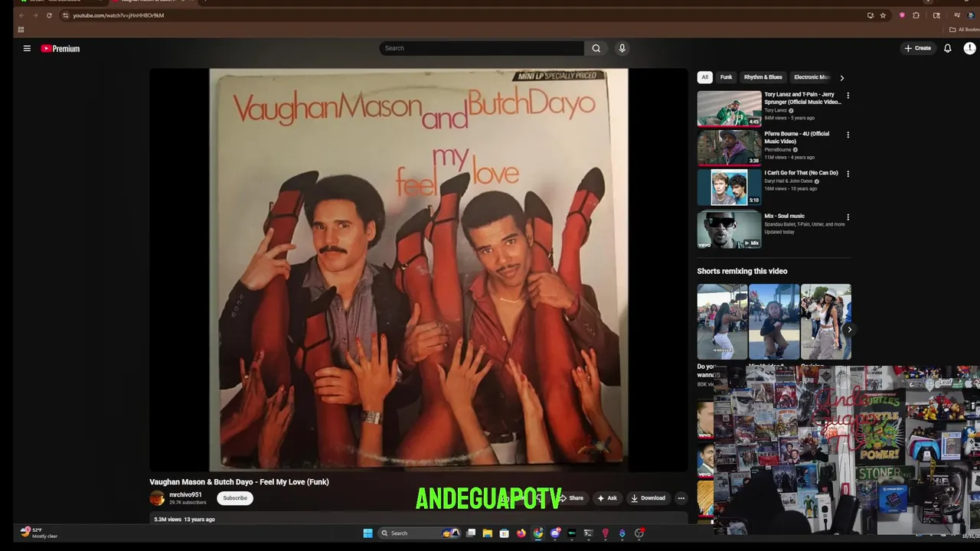Open more options for Mix - Soul music
The image size is (980, 551).
(x=848, y=217)
